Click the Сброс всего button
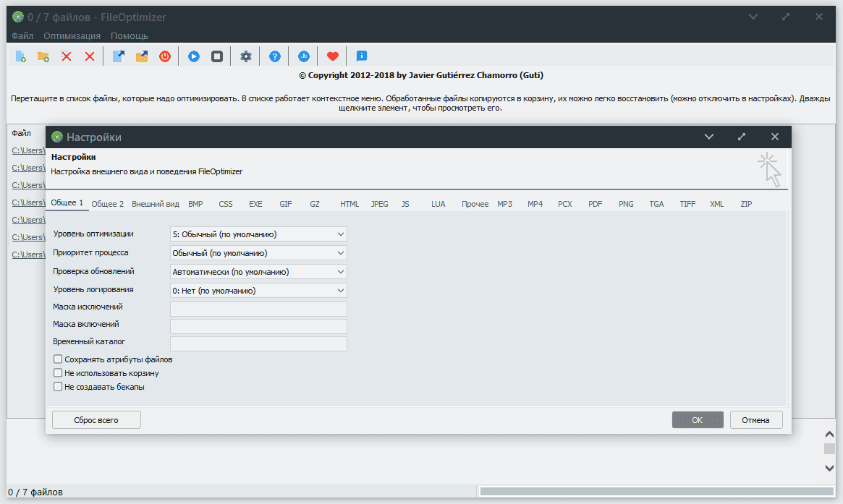Image resolution: width=843 pixels, height=504 pixels. 96,420
